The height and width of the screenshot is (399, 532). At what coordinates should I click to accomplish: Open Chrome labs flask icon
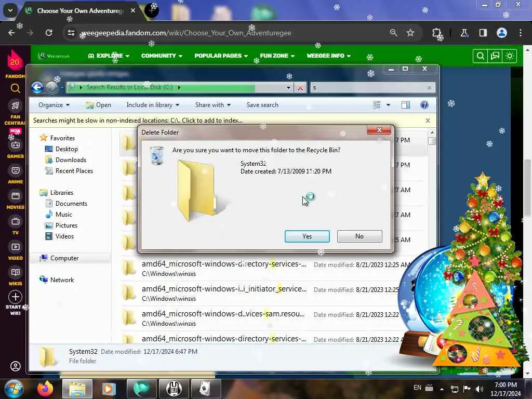click(x=464, y=33)
